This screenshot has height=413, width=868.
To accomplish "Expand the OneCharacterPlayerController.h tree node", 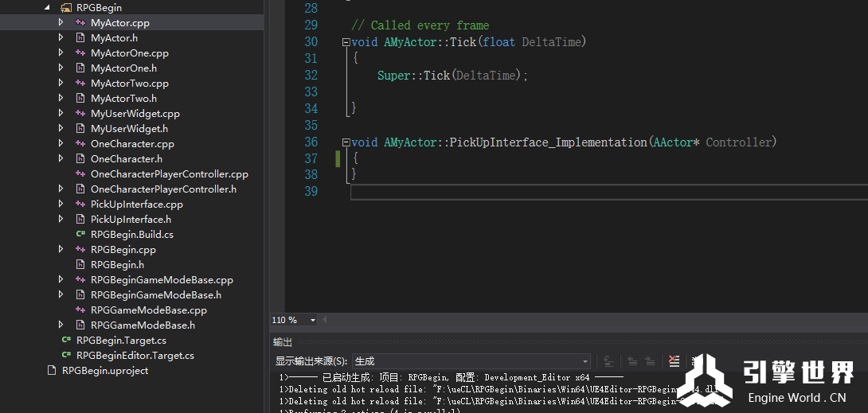I will coord(61,189).
